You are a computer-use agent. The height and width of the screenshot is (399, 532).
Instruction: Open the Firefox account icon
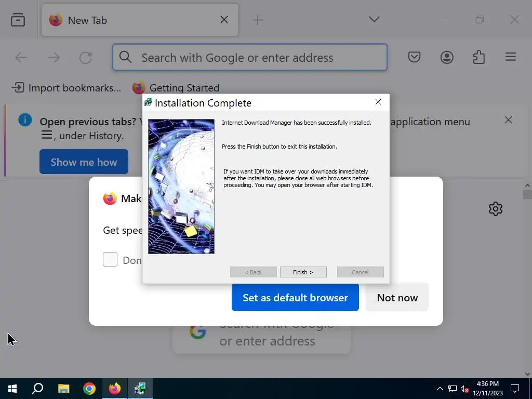coord(447,57)
